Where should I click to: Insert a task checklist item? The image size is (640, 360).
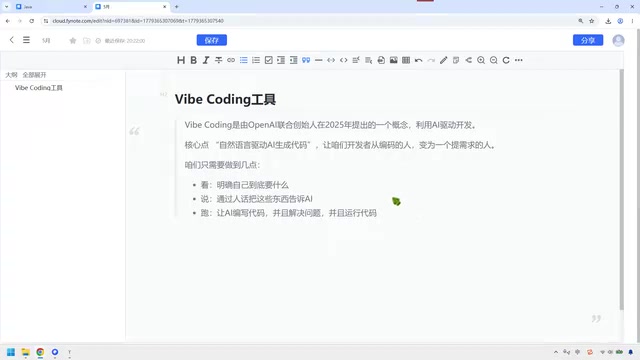coord(269,60)
